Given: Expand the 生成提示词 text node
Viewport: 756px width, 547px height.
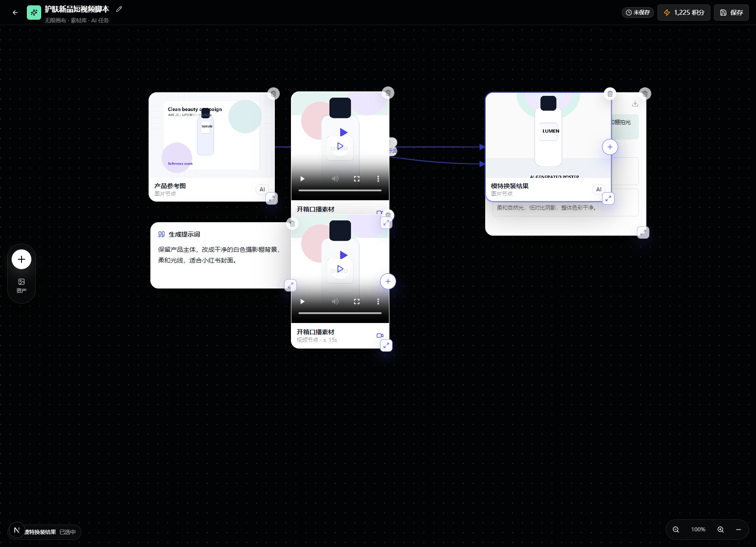Looking at the screenshot, I should tap(290, 285).
